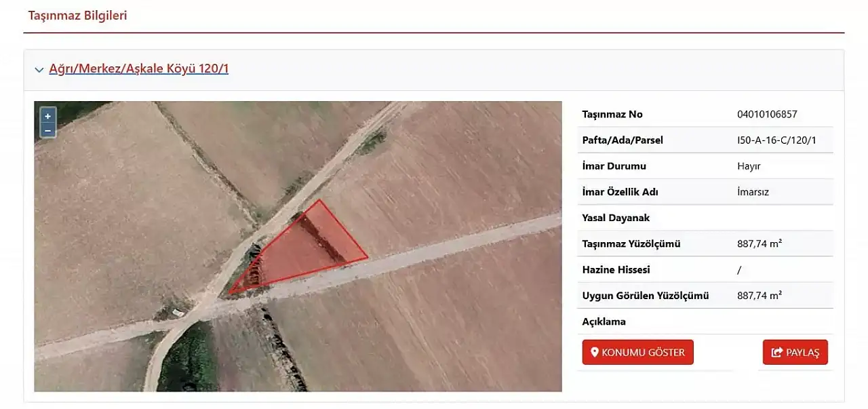
Task: Zoom in on the map with plus button
Action: tap(47, 116)
